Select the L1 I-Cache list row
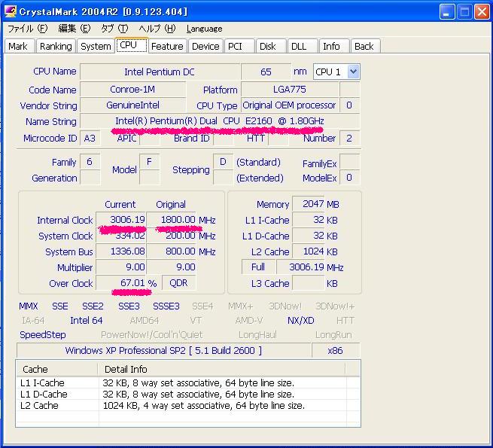The image size is (493, 448). tap(188, 383)
